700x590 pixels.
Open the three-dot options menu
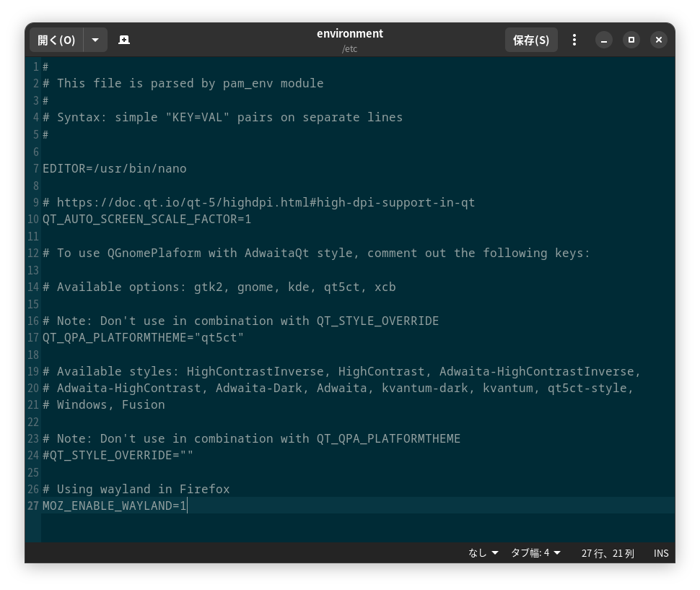point(574,40)
